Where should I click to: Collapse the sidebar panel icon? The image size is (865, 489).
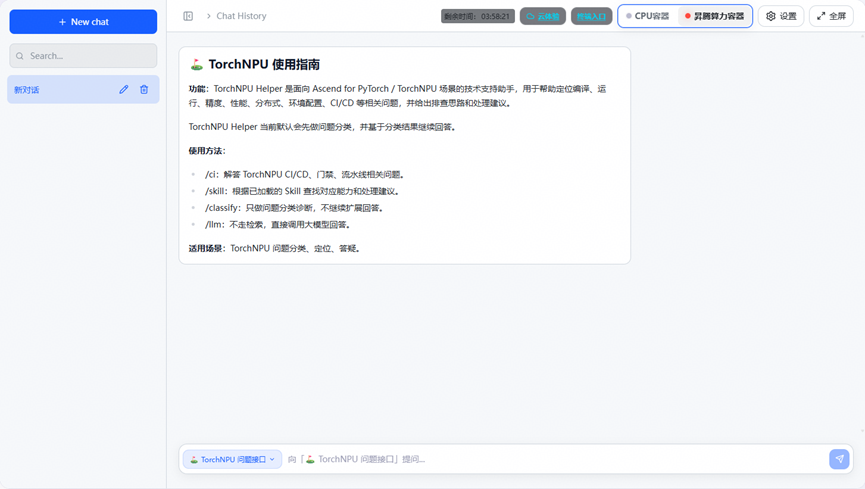pos(188,16)
